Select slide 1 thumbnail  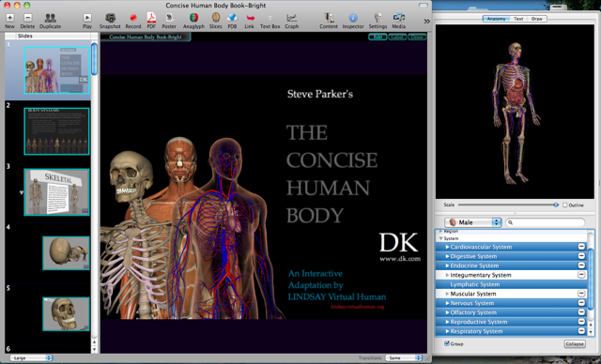56,70
